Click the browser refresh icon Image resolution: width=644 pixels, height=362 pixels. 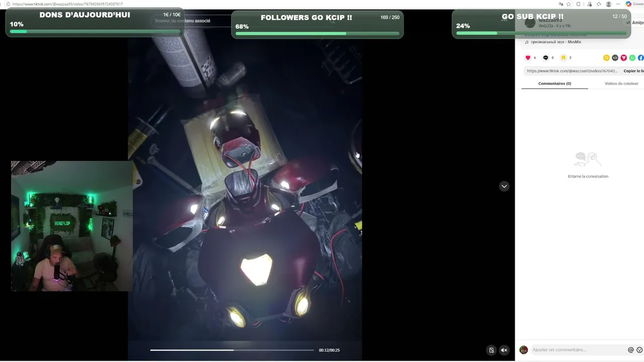coord(579,4)
